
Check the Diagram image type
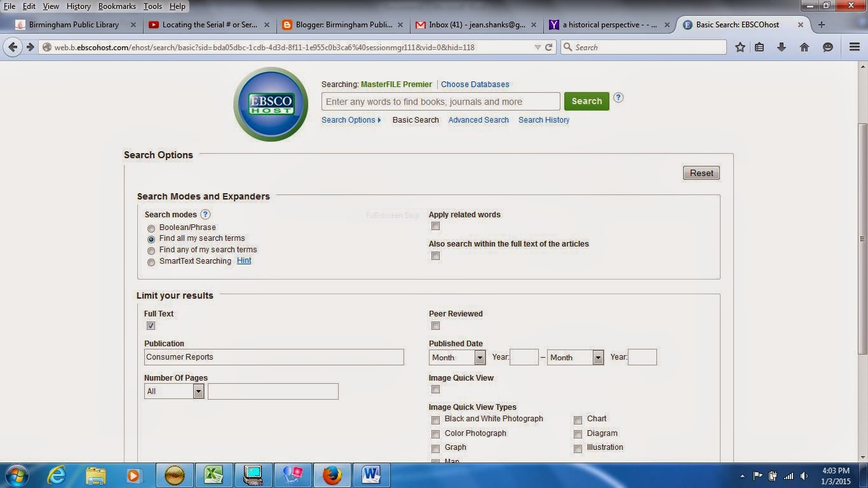(x=578, y=435)
